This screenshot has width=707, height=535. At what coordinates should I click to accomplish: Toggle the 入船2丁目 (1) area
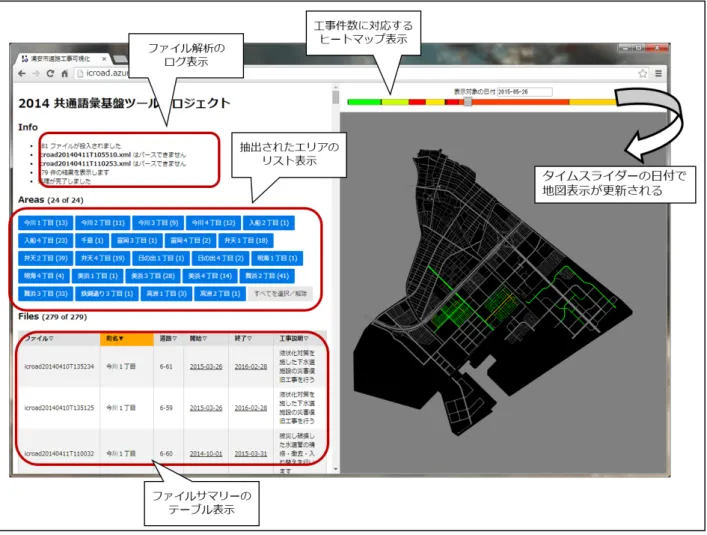[x=269, y=223]
